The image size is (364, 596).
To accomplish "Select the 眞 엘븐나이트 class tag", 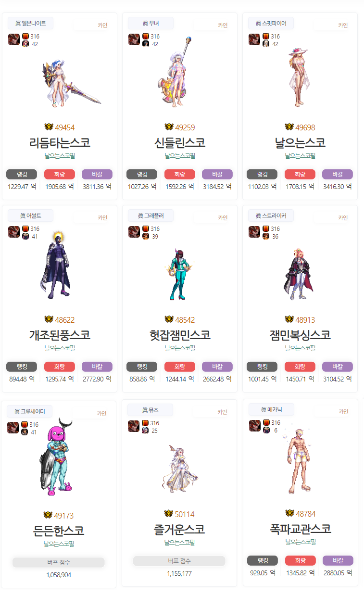I will coord(31,23).
